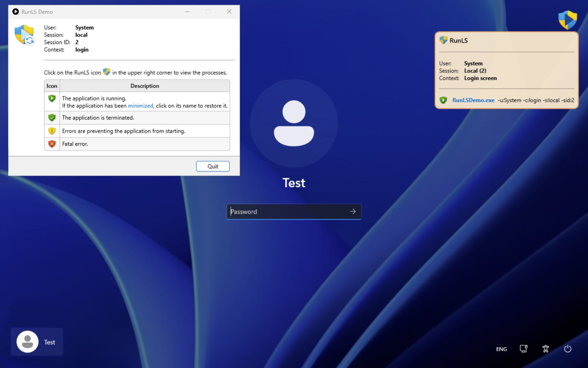Click the RunLS Demo title bar play icon
Screen dimensions: 588x368
click(x=15, y=12)
